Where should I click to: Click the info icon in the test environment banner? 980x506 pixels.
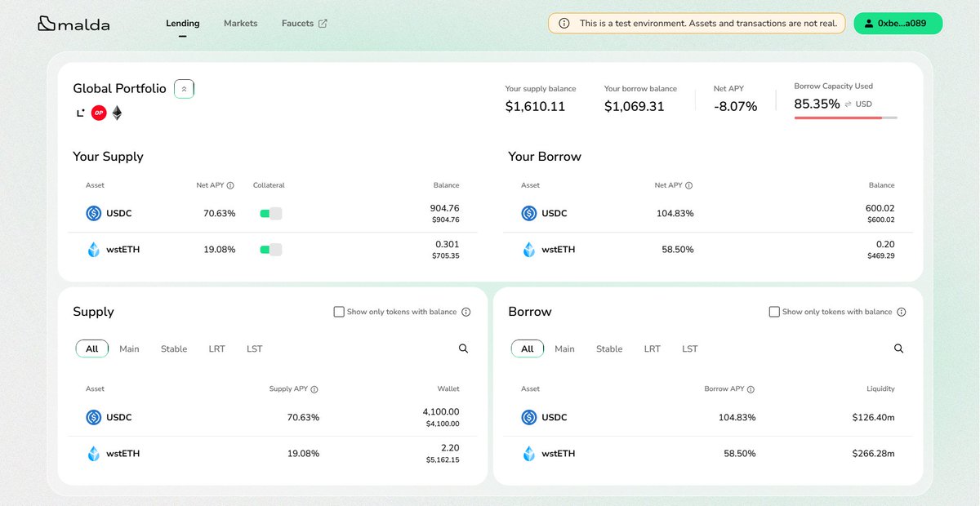point(564,24)
